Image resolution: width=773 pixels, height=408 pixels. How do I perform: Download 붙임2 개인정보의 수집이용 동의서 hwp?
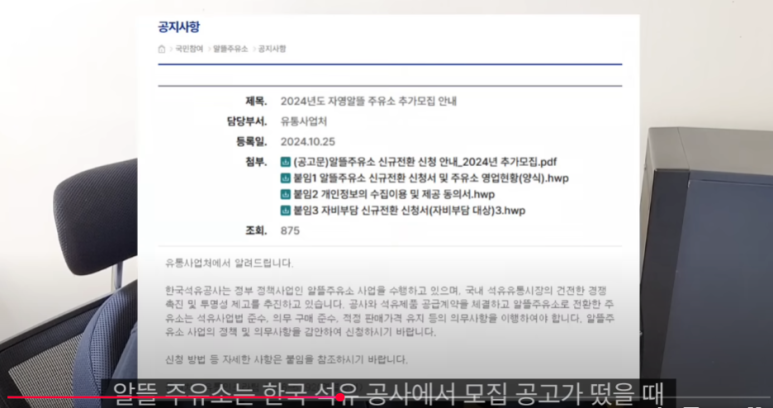[x=394, y=194]
